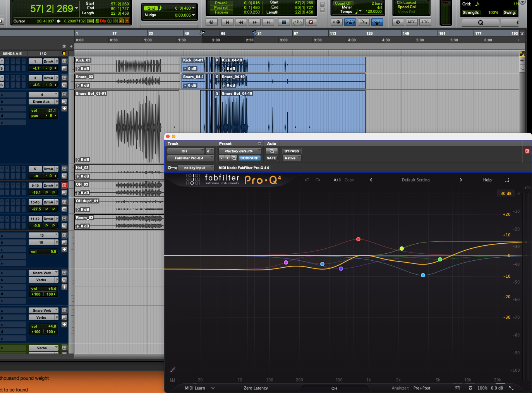Click the preset plus button
The image size is (532, 393).
tap(228, 158)
